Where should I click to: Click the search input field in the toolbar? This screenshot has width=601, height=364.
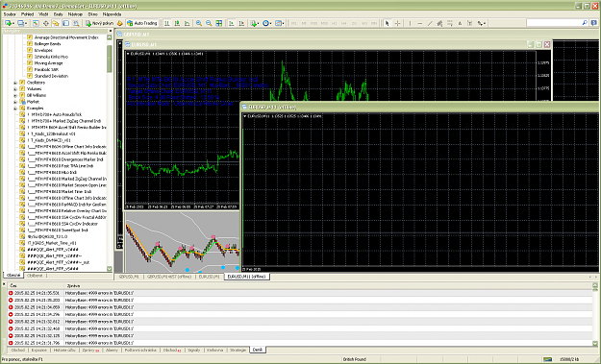[x=554, y=23]
